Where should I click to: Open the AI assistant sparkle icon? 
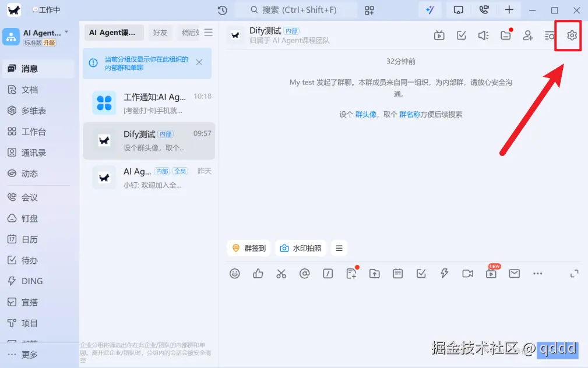pyautogui.click(x=430, y=10)
